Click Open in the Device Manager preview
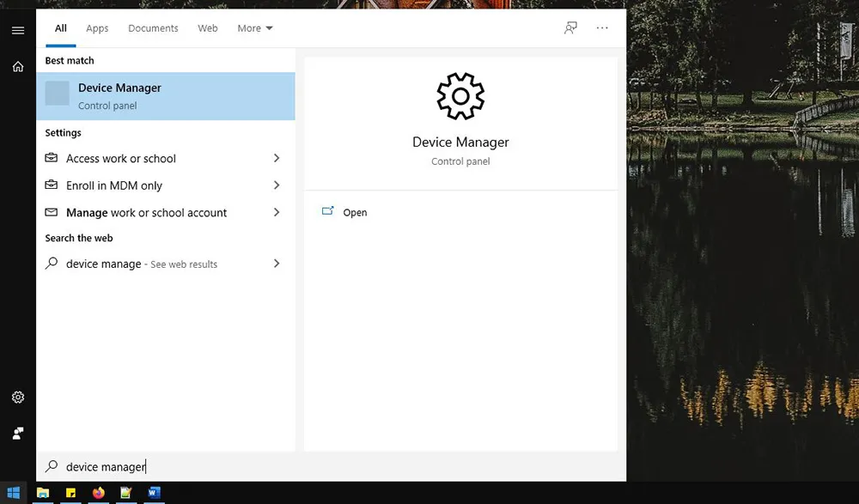 click(x=354, y=213)
